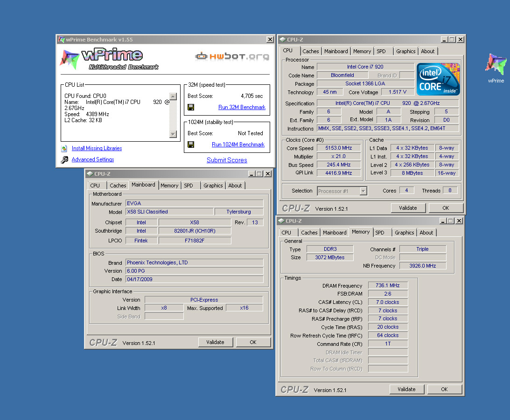Click the CPU-Z title bar icon in Memory window
Viewport: 510px width, 420px height.
[x=281, y=221]
